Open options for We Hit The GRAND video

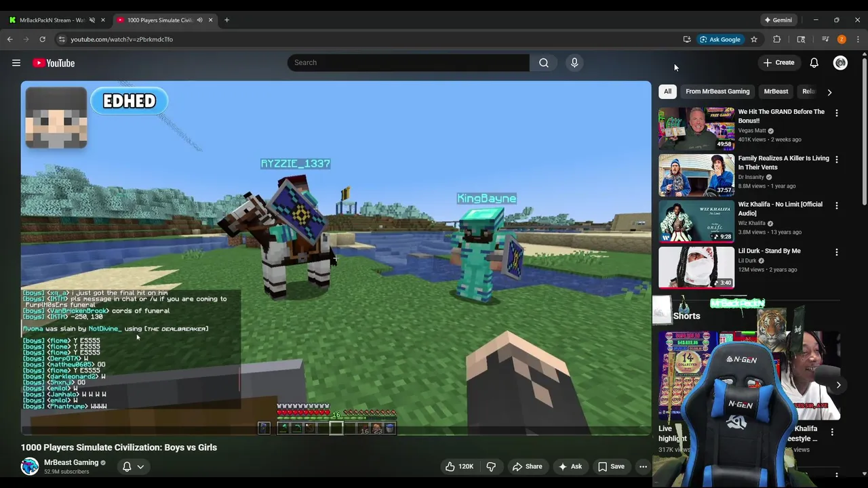pyautogui.click(x=836, y=113)
